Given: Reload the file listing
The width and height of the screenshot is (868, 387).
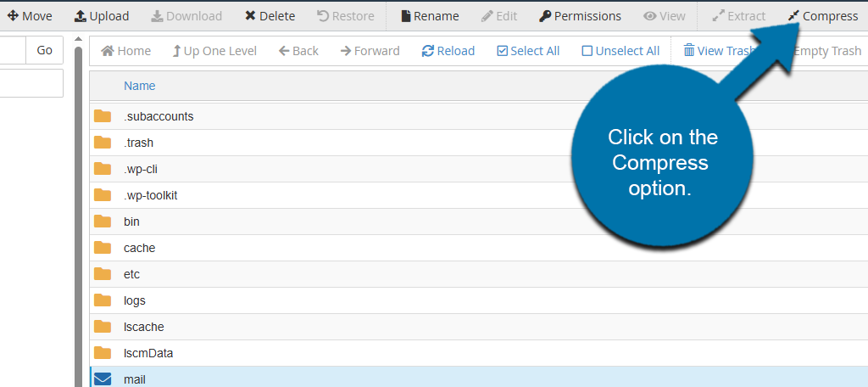Looking at the screenshot, I should click(x=448, y=51).
